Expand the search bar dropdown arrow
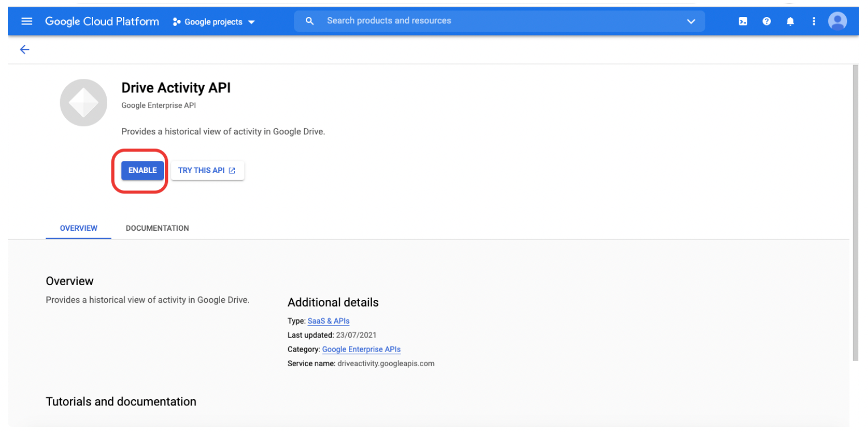The width and height of the screenshot is (868, 432). click(691, 22)
